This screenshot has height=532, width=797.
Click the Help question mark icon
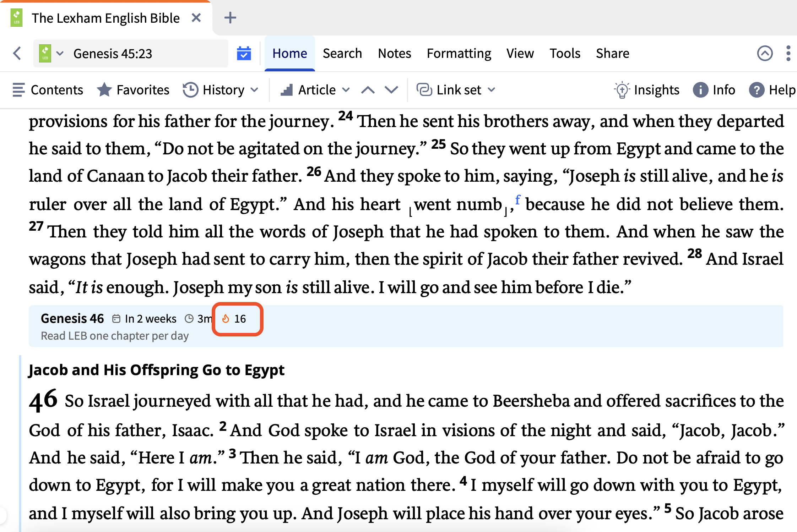point(757,90)
